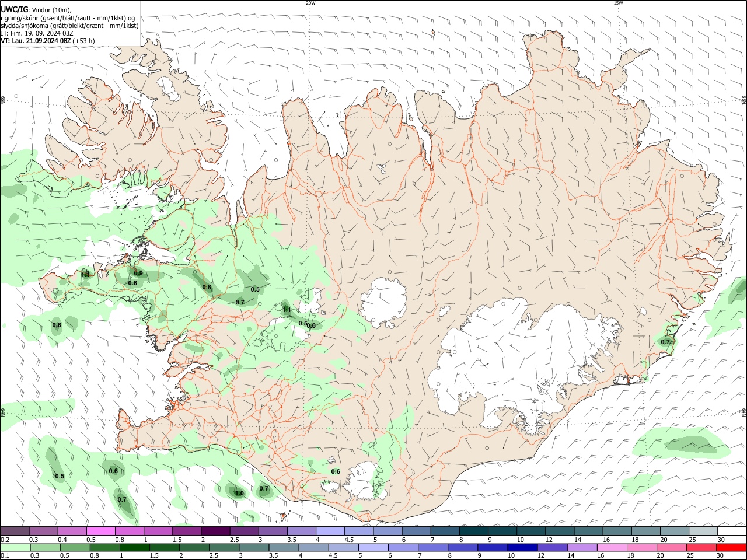This screenshot has height=560, width=747.
Task: Click the 20W longitude label
Action: click(x=310, y=3)
